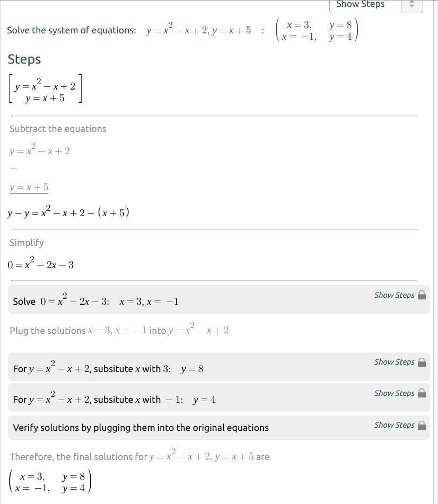Expand the substitute x with 3 panel giving y = 8
The image size is (438, 504).
tap(218, 367)
